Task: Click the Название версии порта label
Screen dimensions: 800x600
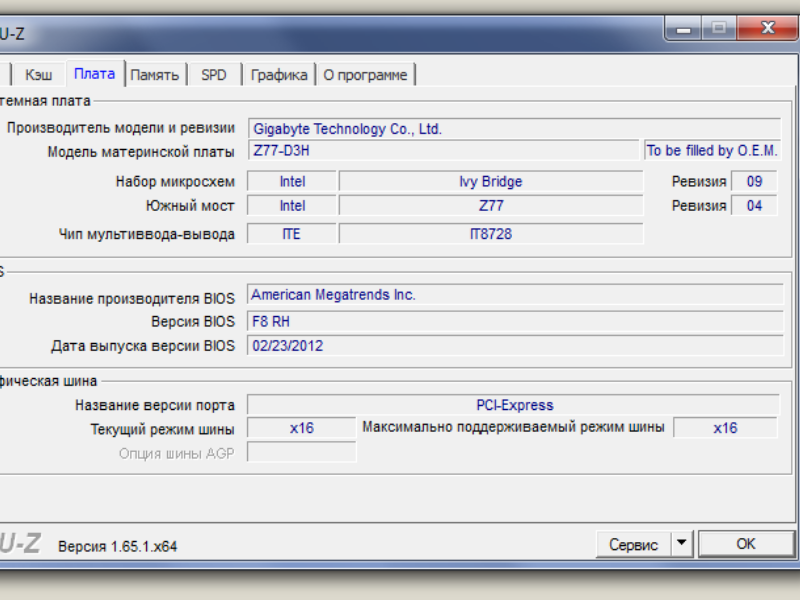Action: tap(155, 405)
